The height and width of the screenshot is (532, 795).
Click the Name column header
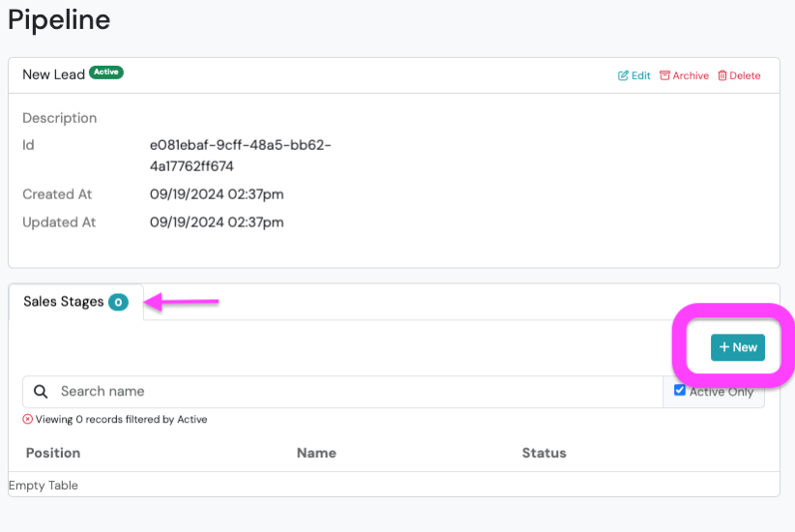pos(316,453)
